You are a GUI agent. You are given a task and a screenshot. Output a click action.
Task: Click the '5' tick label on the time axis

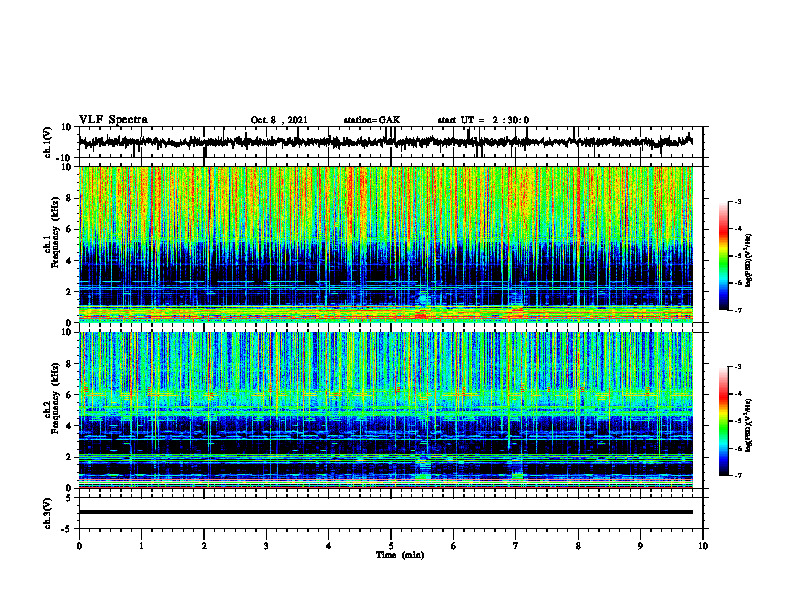pos(391,546)
